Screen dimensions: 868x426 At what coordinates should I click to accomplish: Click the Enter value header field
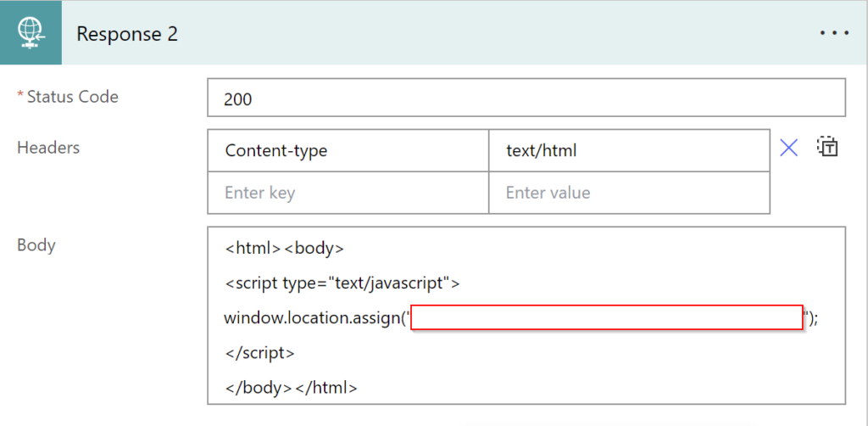[630, 193]
